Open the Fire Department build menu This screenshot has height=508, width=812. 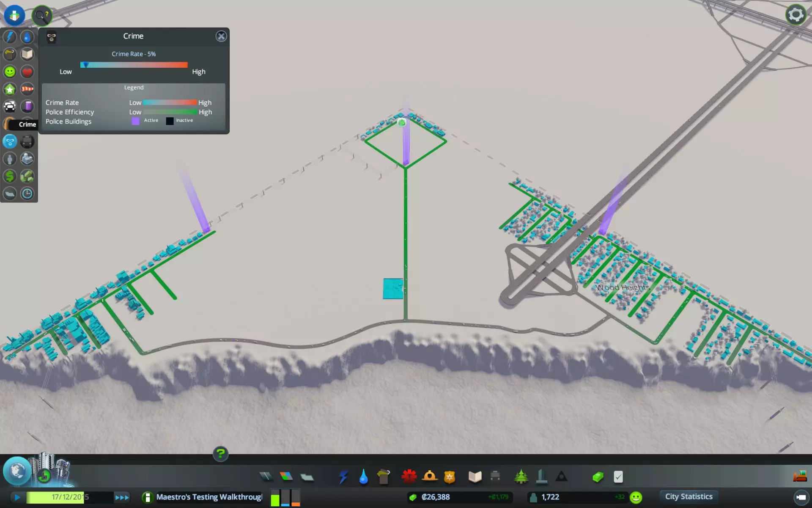tap(430, 477)
